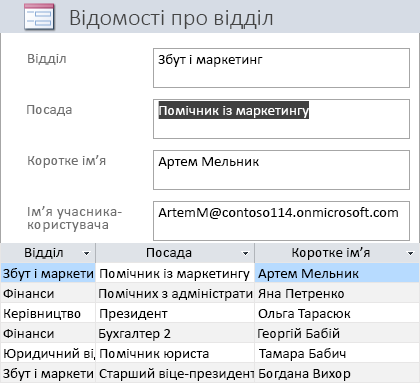Select the Бухгалтер 2 cell
The height and width of the screenshot is (384, 420).
pyautogui.click(x=175, y=334)
